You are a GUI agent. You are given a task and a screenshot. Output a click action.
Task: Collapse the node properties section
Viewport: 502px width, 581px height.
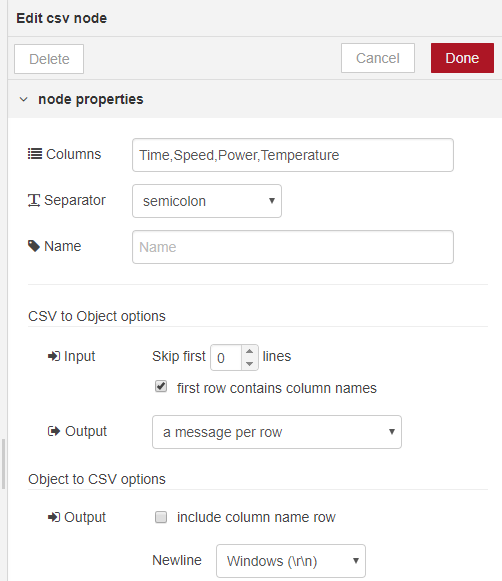click(x=24, y=99)
